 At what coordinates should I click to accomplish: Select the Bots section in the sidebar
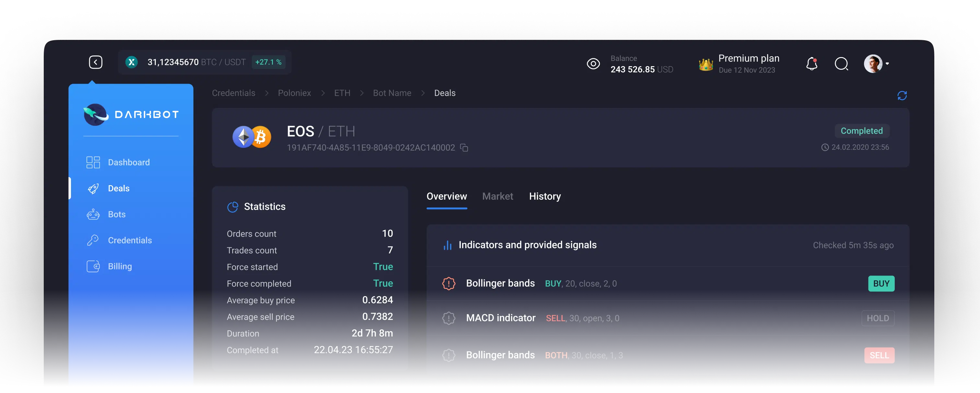[x=116, y=214]
